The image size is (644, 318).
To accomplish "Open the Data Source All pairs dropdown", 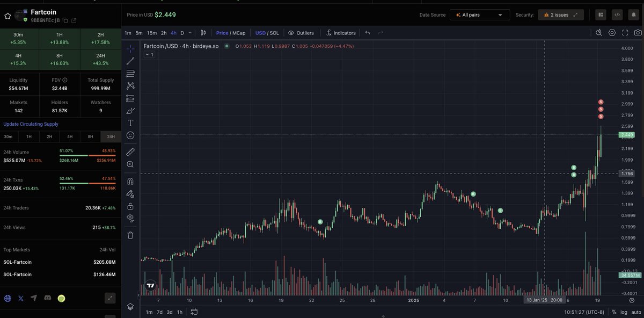I will coord(479,15).
